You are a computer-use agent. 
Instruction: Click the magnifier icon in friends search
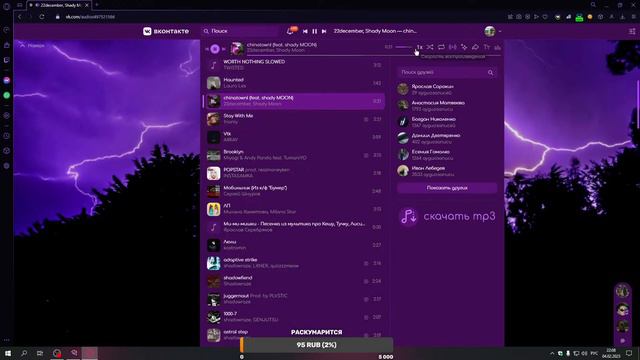[490, 73]
